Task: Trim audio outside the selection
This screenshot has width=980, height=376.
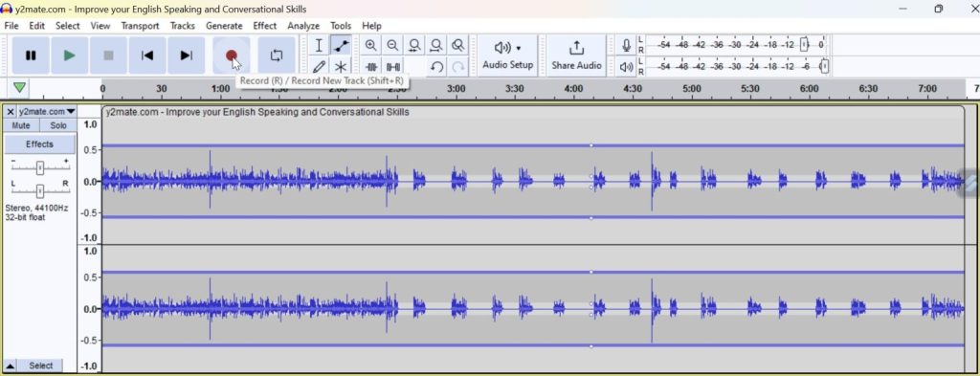Action: [371, 66]
